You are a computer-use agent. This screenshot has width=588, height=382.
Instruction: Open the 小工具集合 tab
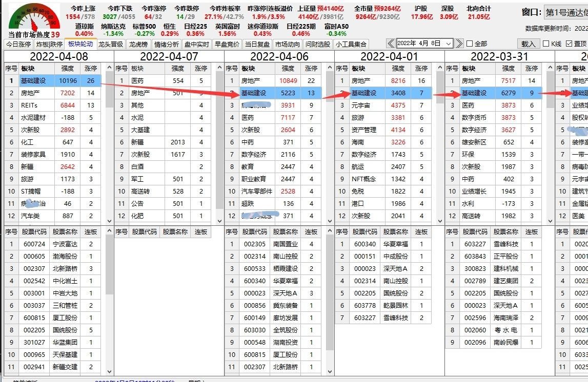tap(351, 44)
